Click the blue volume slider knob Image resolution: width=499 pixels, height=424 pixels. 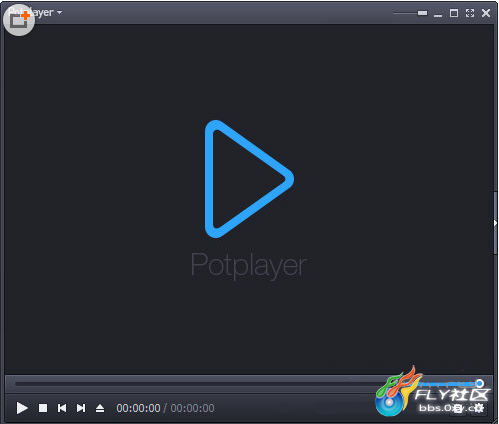[x=479, y=383]
